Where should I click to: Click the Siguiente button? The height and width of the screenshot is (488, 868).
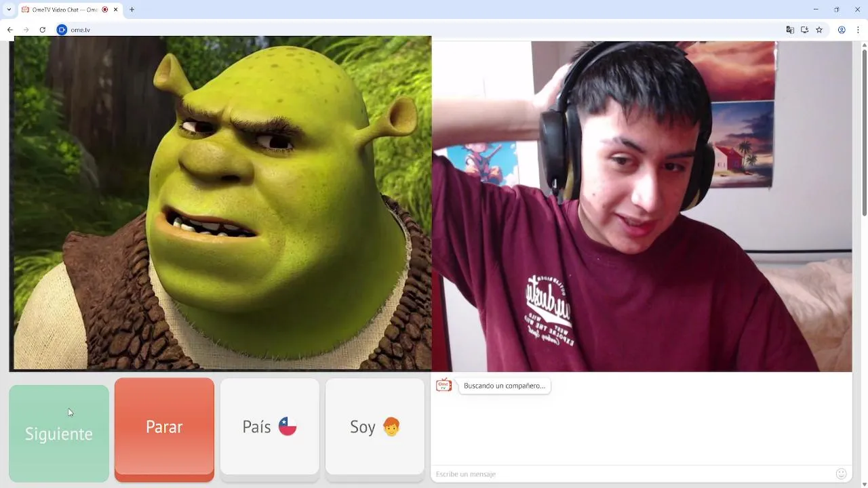tap(59, 433)
